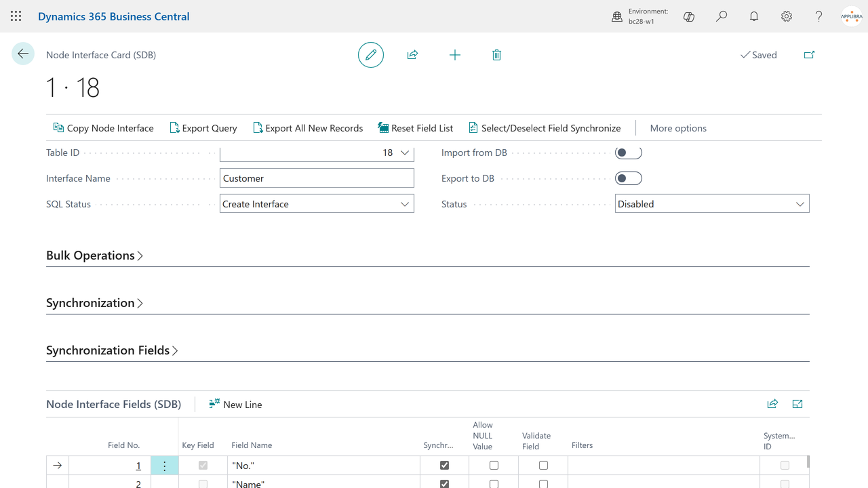This screenshot has height=488, width=868.
Task: Toggle Export to DB switch
Action: 629,178
